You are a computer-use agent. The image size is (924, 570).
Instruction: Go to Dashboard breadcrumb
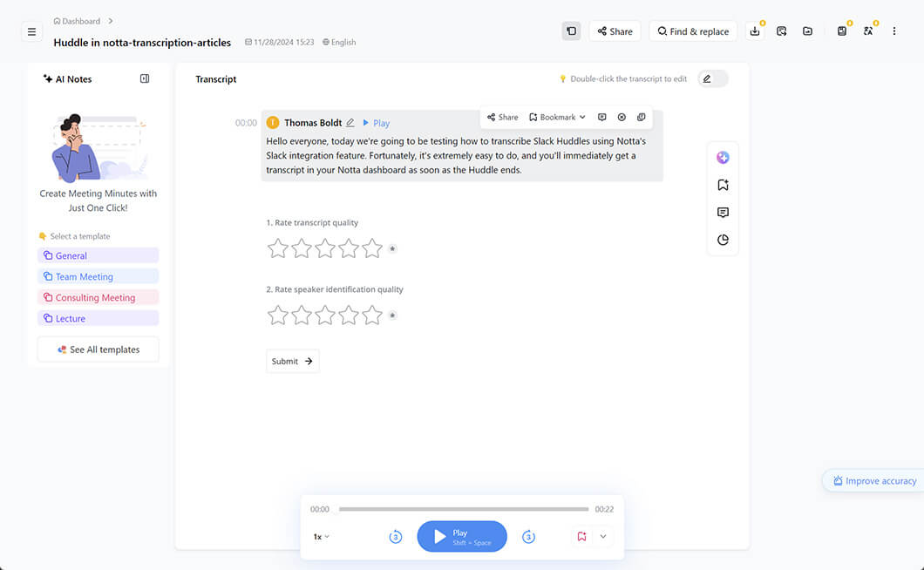[77, 21]
